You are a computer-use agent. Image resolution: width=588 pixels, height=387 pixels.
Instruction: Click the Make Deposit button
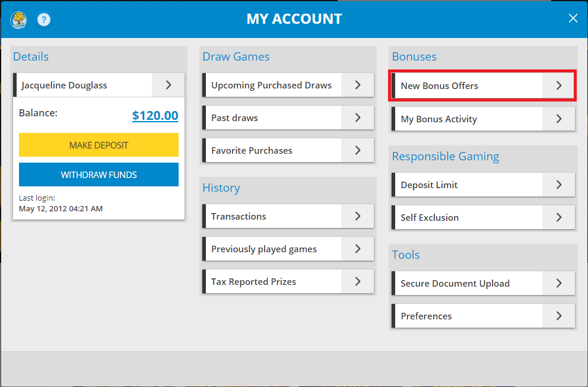98,145
